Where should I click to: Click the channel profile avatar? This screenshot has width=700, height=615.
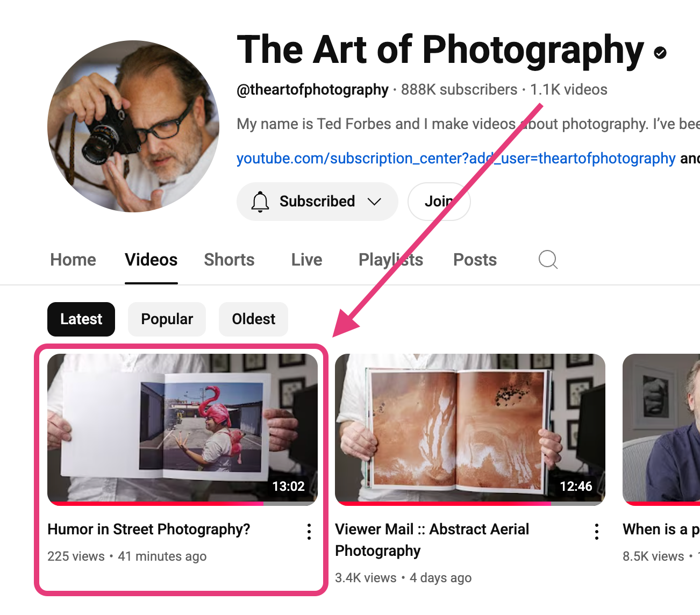(133, 126)
